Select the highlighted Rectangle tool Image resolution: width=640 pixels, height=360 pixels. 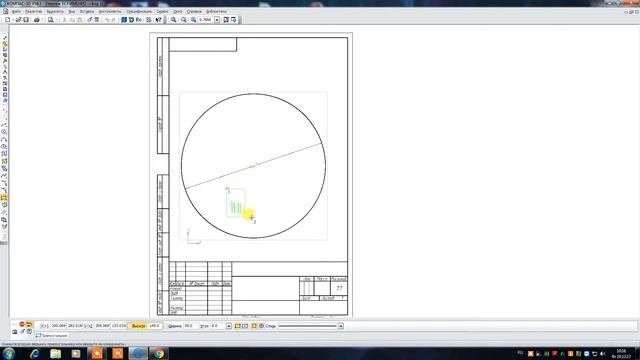coord(4,198)
